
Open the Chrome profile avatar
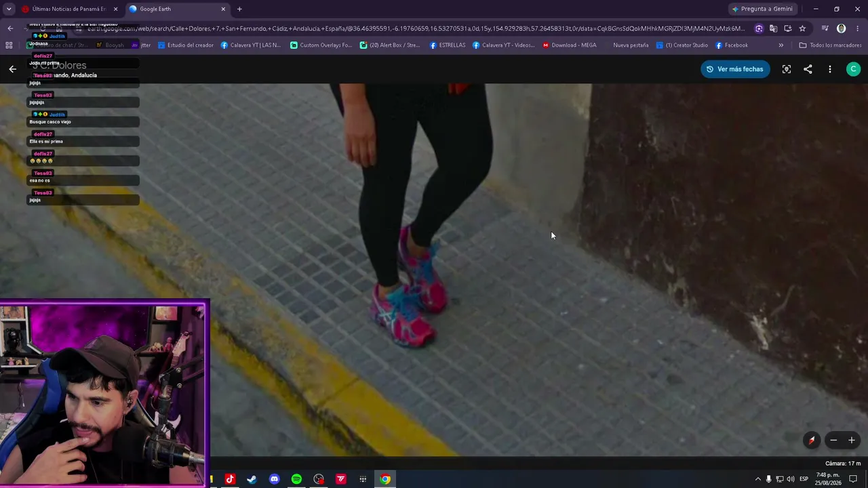click(841, 28)
